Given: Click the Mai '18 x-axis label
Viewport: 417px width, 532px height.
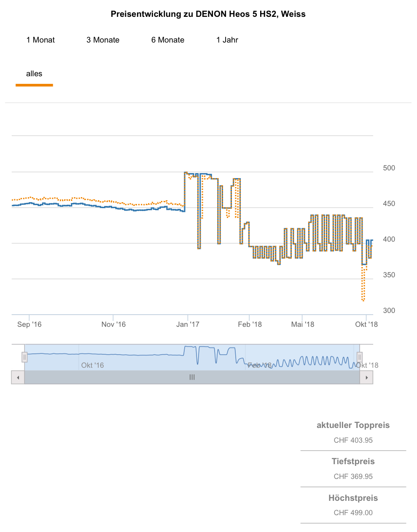Looking at the screenshot, I should [x=303, y=324].
